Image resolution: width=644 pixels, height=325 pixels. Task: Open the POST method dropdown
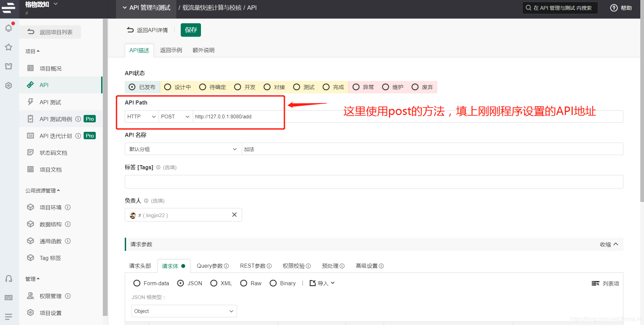click(176, 117)
